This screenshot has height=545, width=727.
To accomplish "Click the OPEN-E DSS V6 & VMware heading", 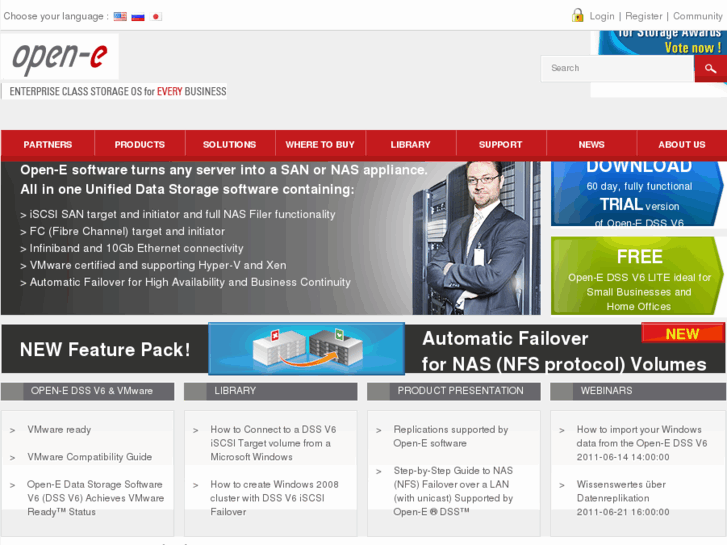I will click(88, 391).
